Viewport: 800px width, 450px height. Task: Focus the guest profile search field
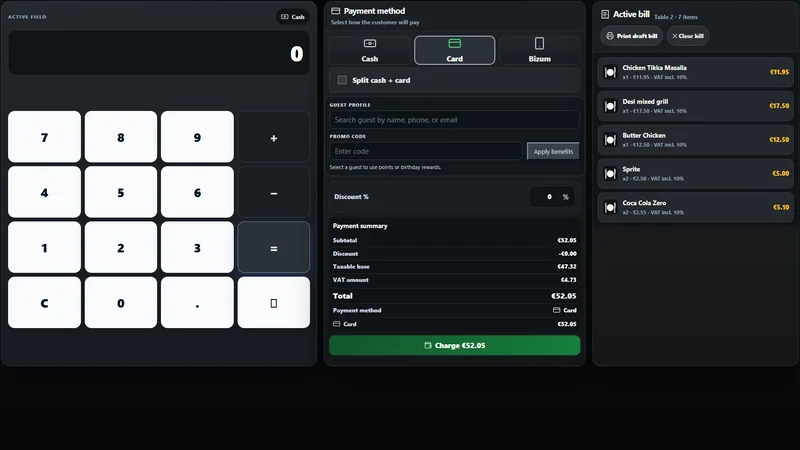(454, 120)
